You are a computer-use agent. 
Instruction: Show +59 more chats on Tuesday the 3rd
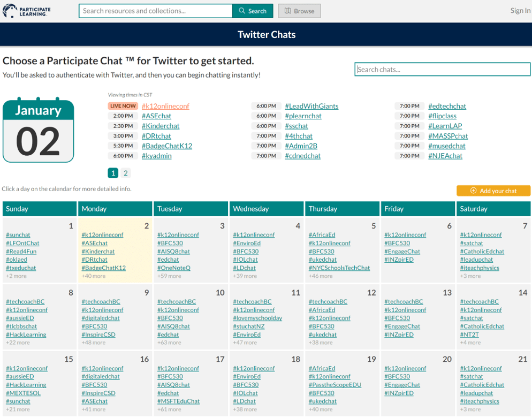click(x=169, y=276)
